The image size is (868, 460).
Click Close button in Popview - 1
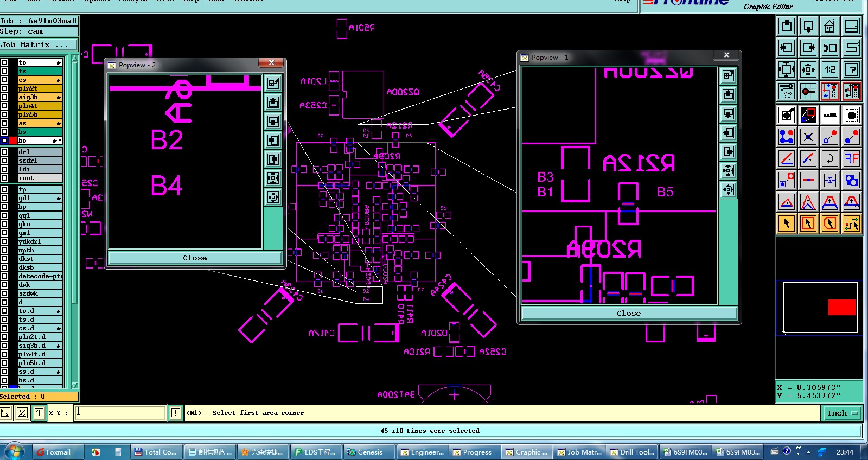click(629, 313)
